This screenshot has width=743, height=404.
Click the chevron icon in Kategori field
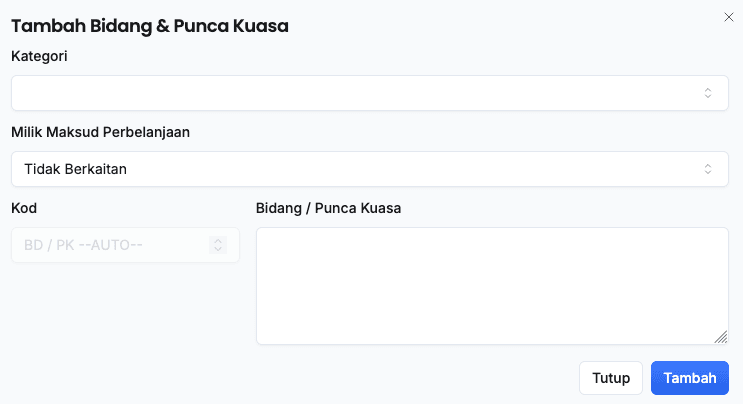click(x=708, y=93)
